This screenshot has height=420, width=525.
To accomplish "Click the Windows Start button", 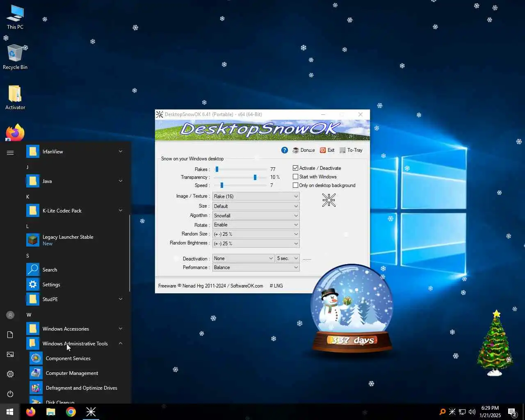I will pyautogui.click(x=10, y=412).
